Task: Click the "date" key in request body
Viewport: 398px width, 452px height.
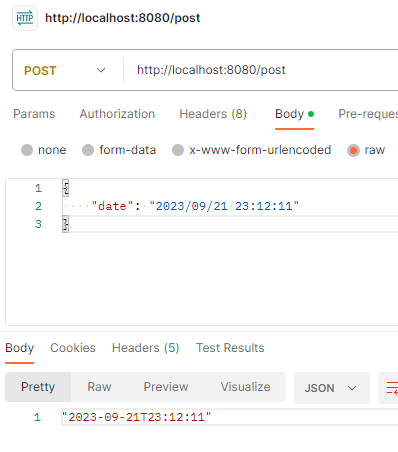Action: point(112,206)
